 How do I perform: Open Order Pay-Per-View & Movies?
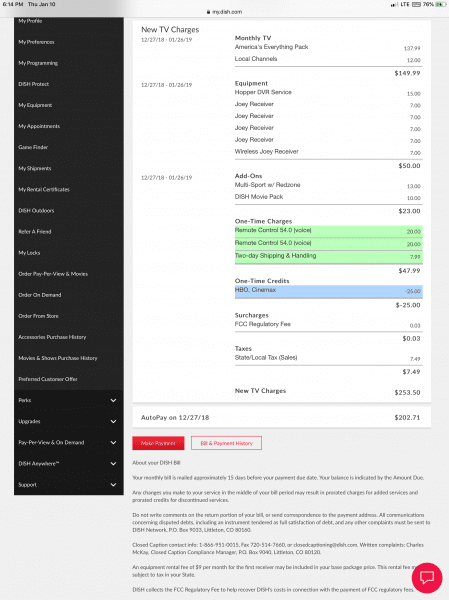coord(53,274)
